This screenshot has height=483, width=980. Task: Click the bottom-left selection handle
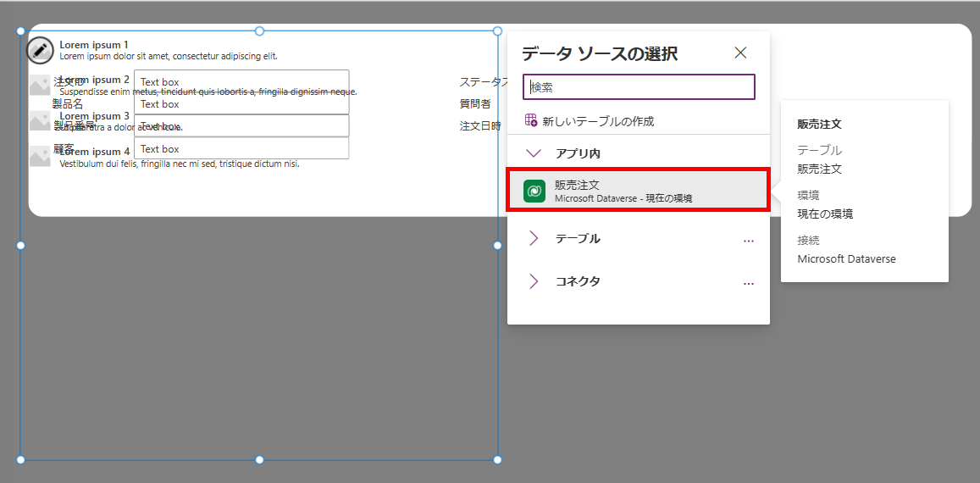coord(20,460)
